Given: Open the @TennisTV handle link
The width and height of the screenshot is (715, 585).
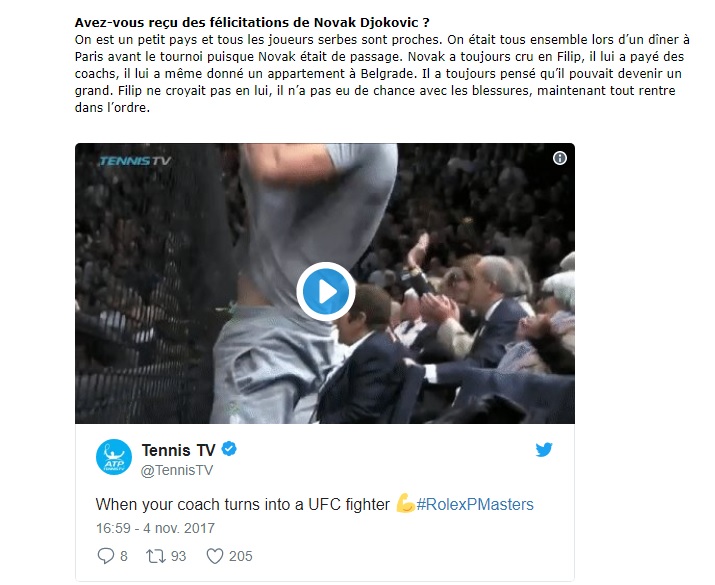Looking at the screenshot, I should click(177, 470).
